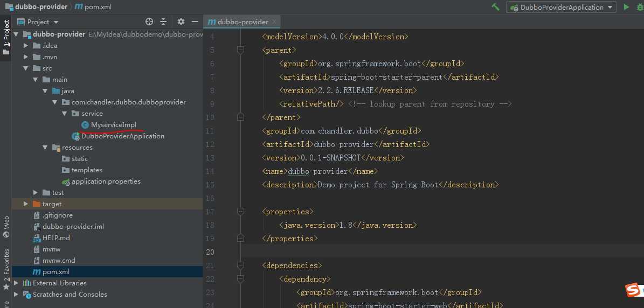This screenshot has height=308, width=644.
Task: Fold the dependency tag at line 22
Action: 241,279
